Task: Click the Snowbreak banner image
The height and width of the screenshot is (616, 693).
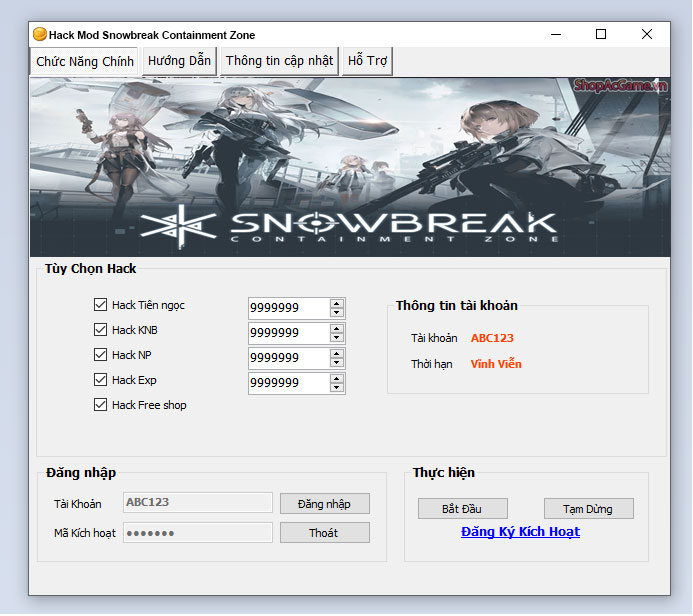Action: tap(350, 167)
